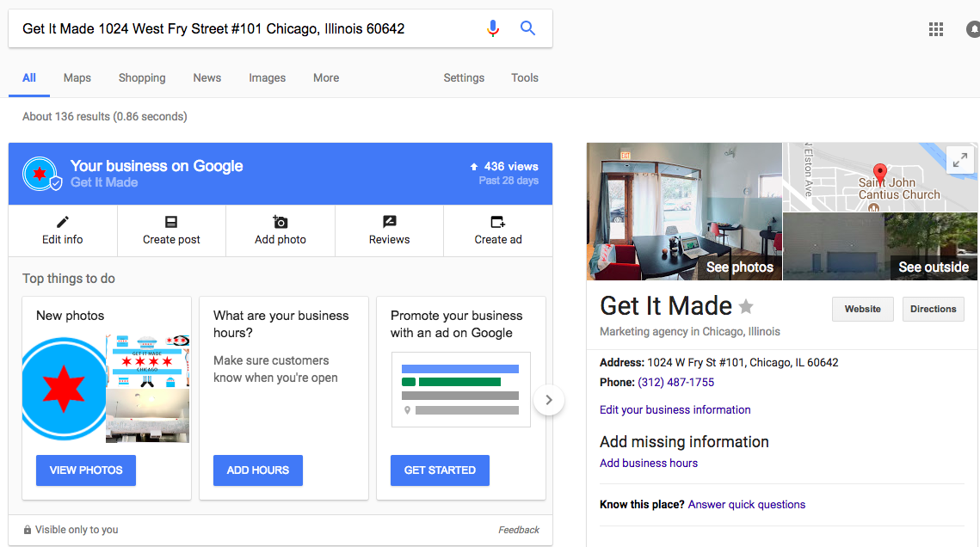
Task: Click the Feedback link
Action: click(518, 530)
